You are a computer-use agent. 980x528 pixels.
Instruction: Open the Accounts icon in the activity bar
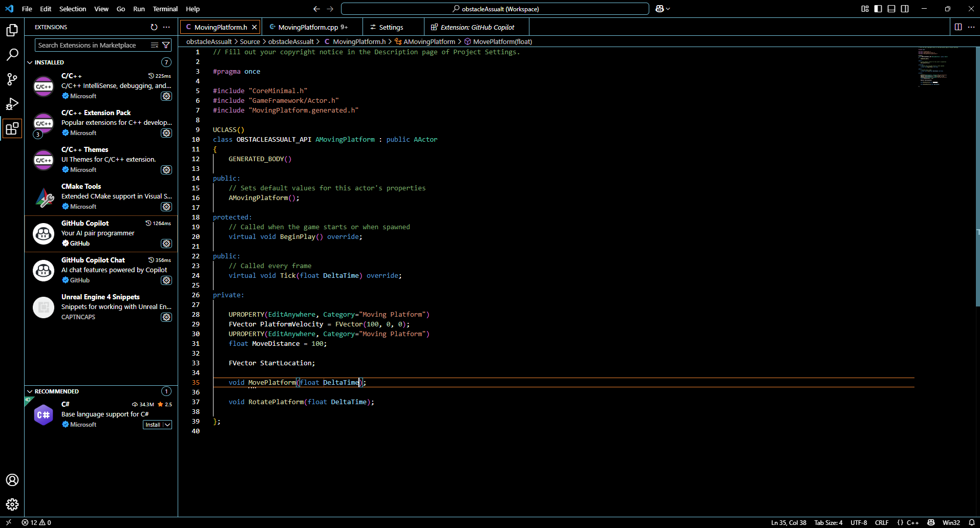[12, 480]
